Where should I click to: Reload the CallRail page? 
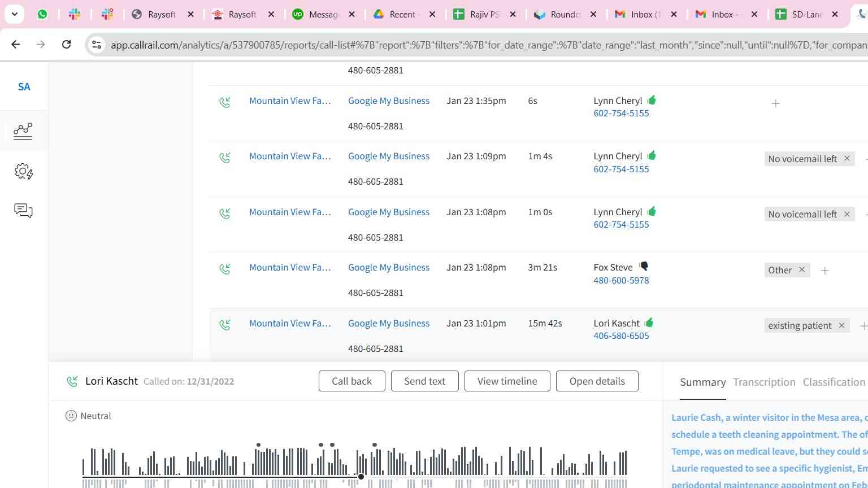click(x=66, y=44)
